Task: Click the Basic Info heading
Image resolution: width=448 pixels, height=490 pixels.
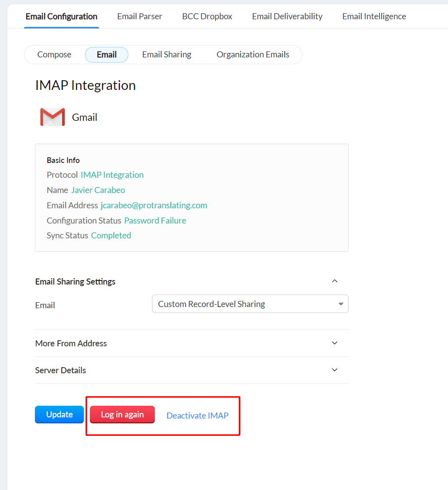Action: tap(63, 160)
